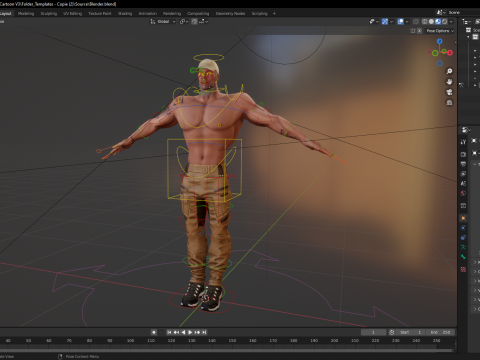The width and height of the screenshot is (480, 360).
Task: Select rendered viewport shading
Action: (445, 21)
